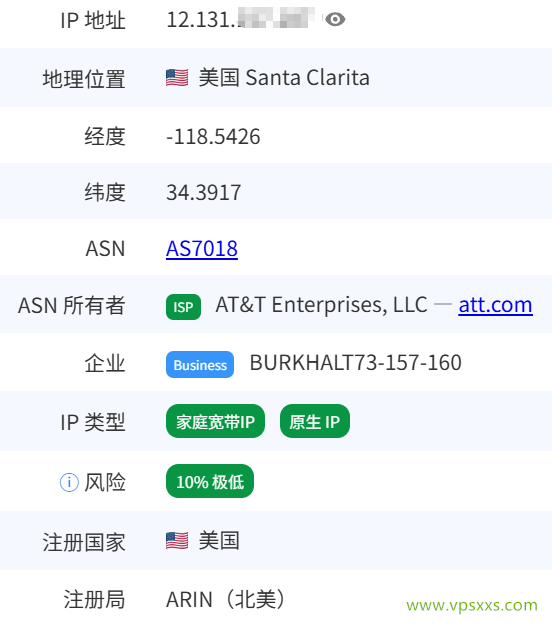Select AT&T Enterprises, LLC text
552x625 pixels.
[x=321, y=305]
